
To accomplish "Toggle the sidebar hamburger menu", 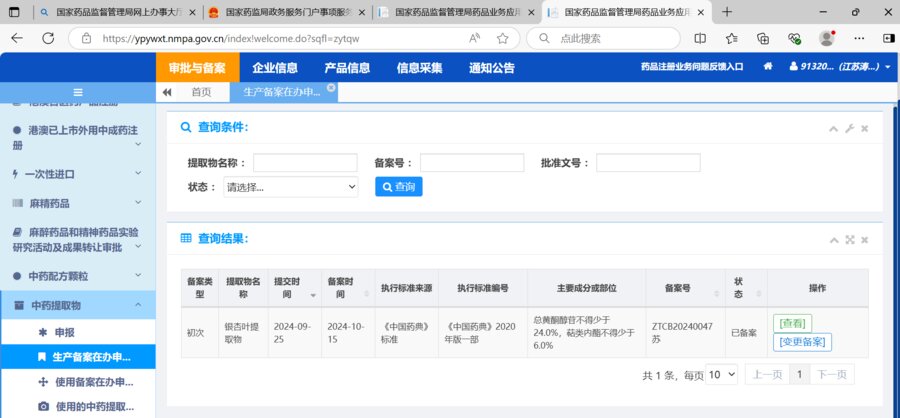I will (78, 92).
